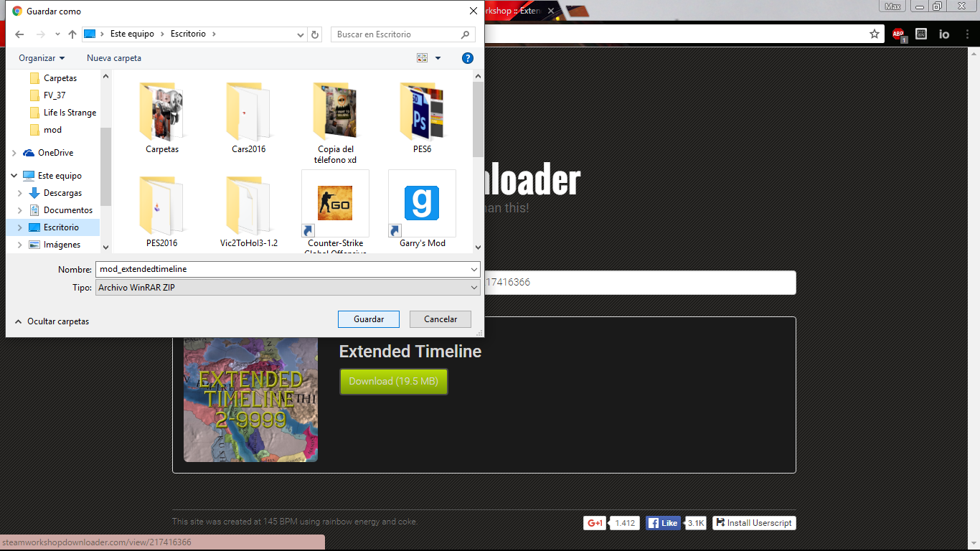This screenshot has width=980, height=551.
Task: Click the Forward arrow in save dialog
Action: (41, 34)
